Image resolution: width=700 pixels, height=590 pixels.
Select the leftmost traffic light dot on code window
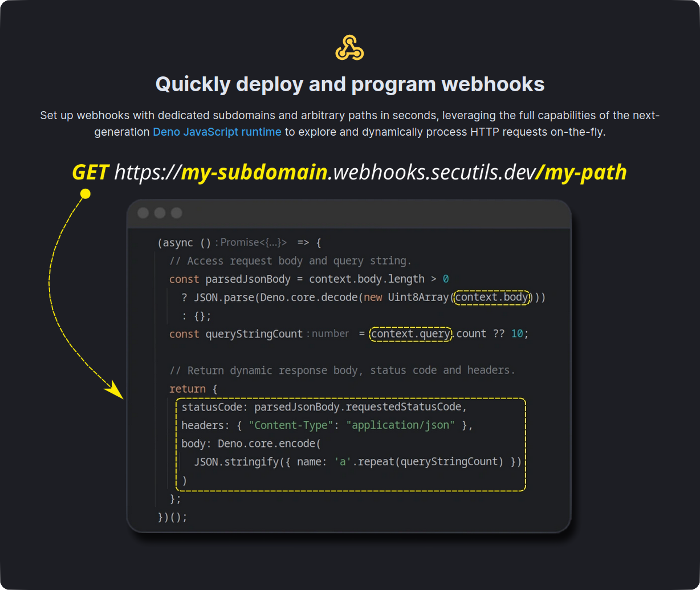tap(143, 213)
